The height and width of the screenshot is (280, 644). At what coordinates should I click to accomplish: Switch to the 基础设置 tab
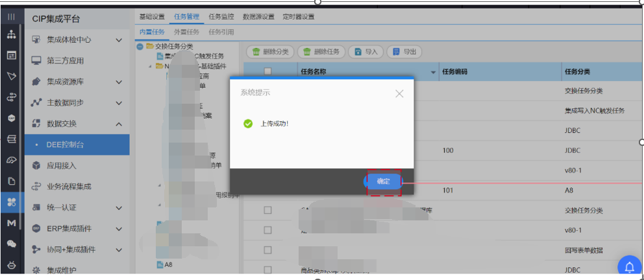(x=151, y=17)
